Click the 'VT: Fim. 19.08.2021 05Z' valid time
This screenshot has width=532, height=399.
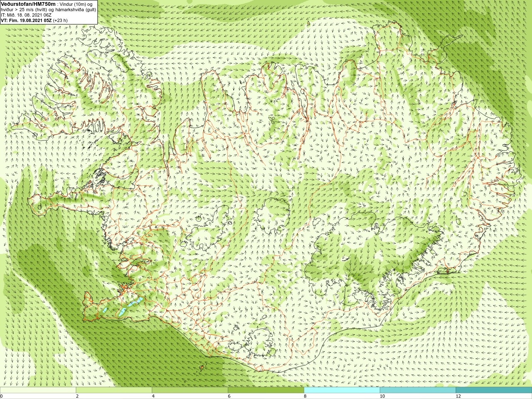(x=26, y=20)
